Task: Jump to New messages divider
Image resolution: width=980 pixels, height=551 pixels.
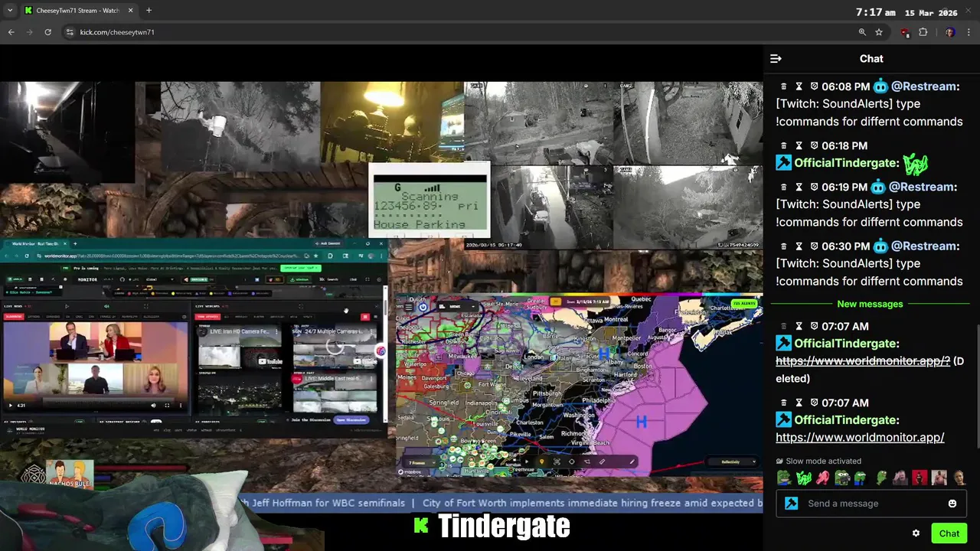Action: tap(870, 304)
